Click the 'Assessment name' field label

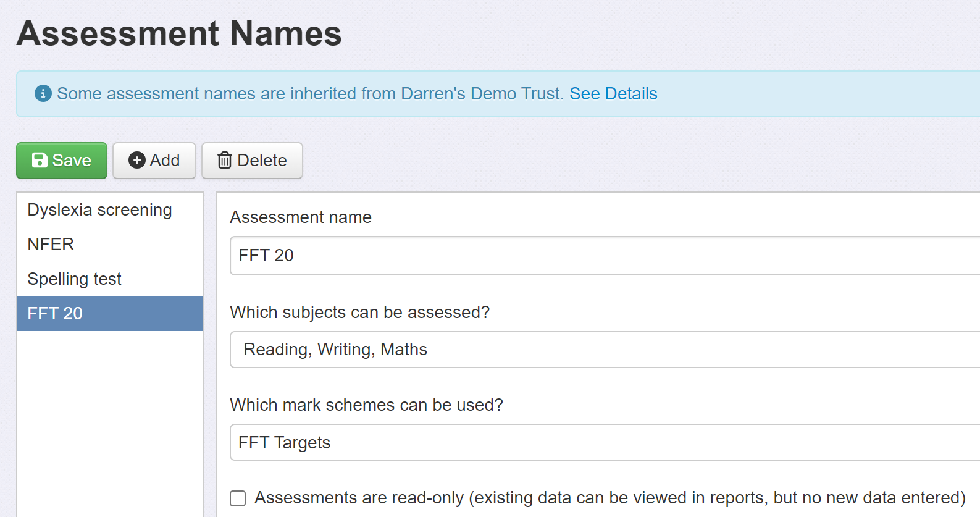tap(301, 217)
